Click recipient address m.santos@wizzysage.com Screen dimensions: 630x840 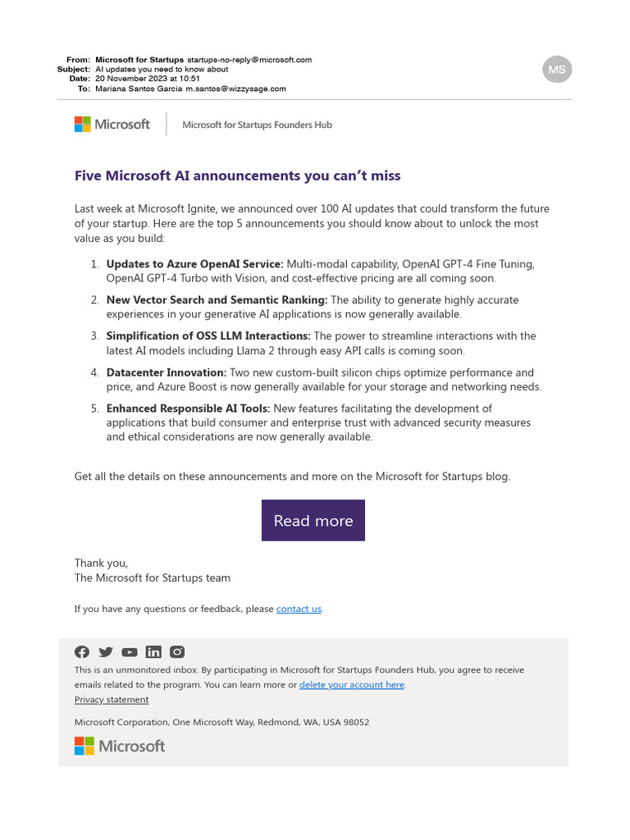(235, 89)
